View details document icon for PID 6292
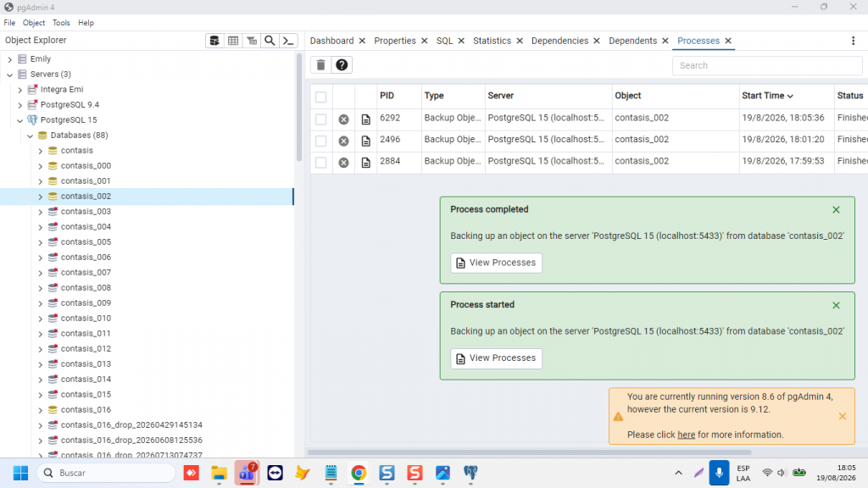Image resolution: width=868 pixels, height=488 pixels. (x=366, y=119)
